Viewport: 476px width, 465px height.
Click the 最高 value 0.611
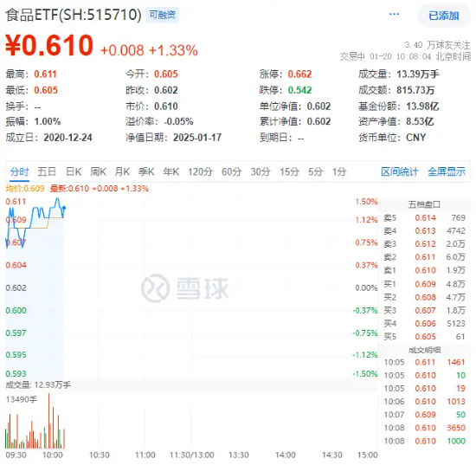pos(45,74)
